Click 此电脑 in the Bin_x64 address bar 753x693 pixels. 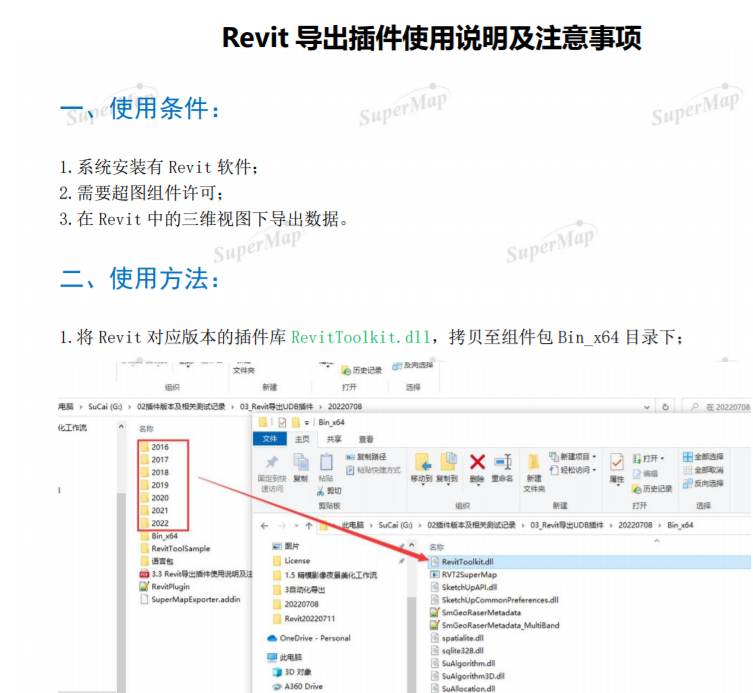click(x=352, y=525)
